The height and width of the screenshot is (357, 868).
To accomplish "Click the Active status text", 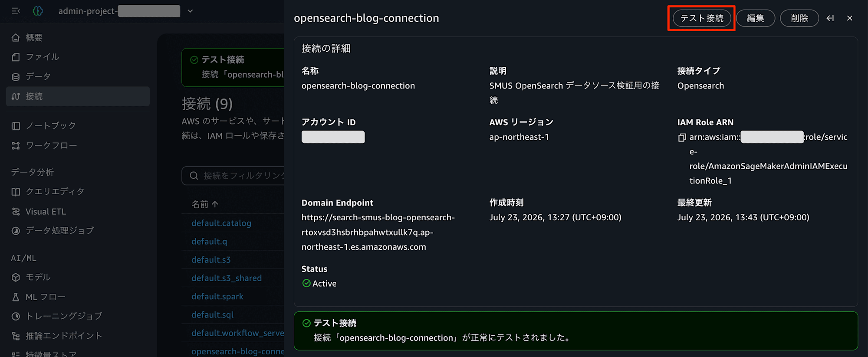I will [324, 283].
